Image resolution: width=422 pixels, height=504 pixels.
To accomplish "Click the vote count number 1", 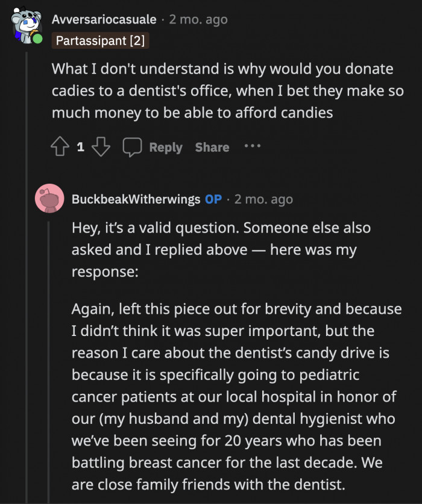I will coord(81,148).
